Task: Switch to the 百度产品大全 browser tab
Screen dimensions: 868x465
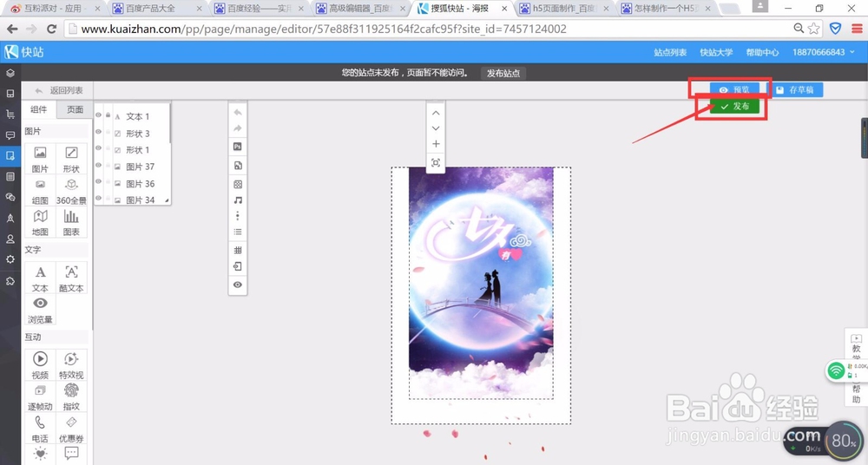Action: (x=158, y=9)
